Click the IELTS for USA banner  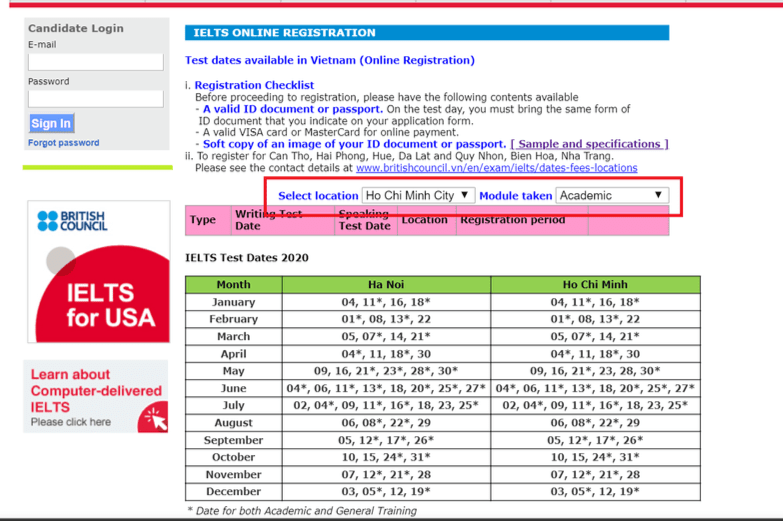tap(99, 272)
